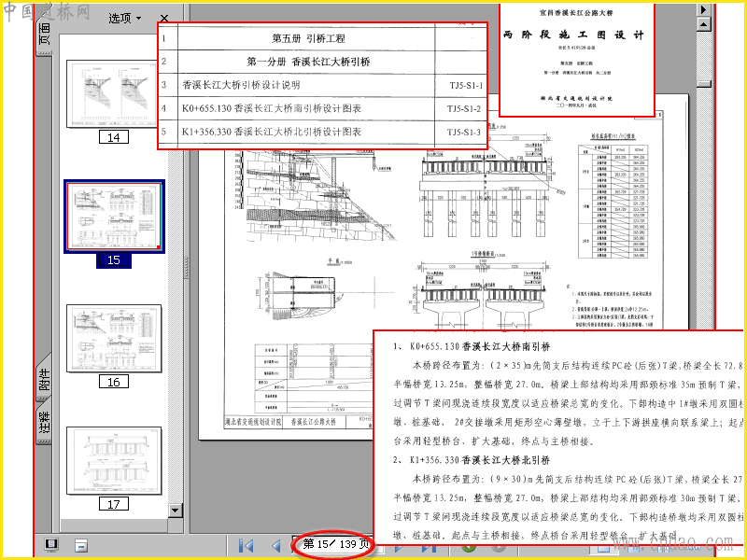Switch to the 页面 pages tab
Image resolution: width=747 pixels, height=560 pixels.
[44, 34]
